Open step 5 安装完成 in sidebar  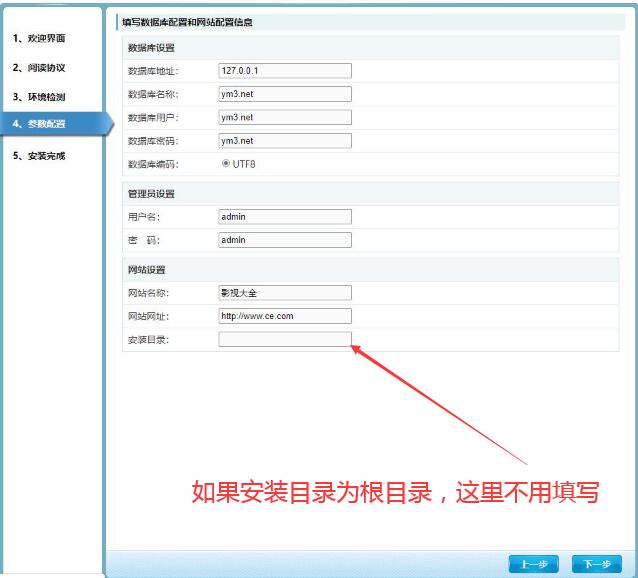[x=39, y=156]
